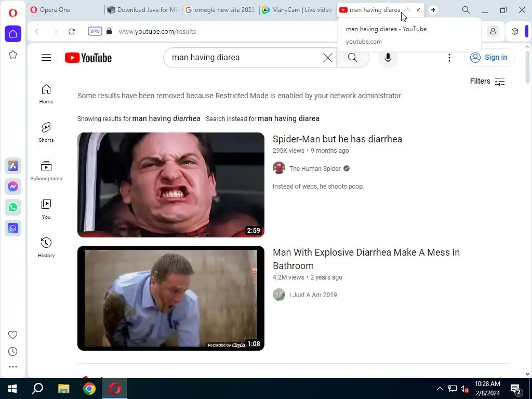The height and width of the screenshot is (399, 532).
Task: Open the Opera home start page icon
Action: point(13,34)
